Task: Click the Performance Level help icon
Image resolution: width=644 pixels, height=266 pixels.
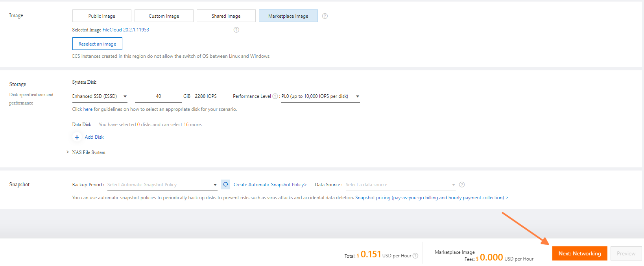Action: [x=275, y=96]
